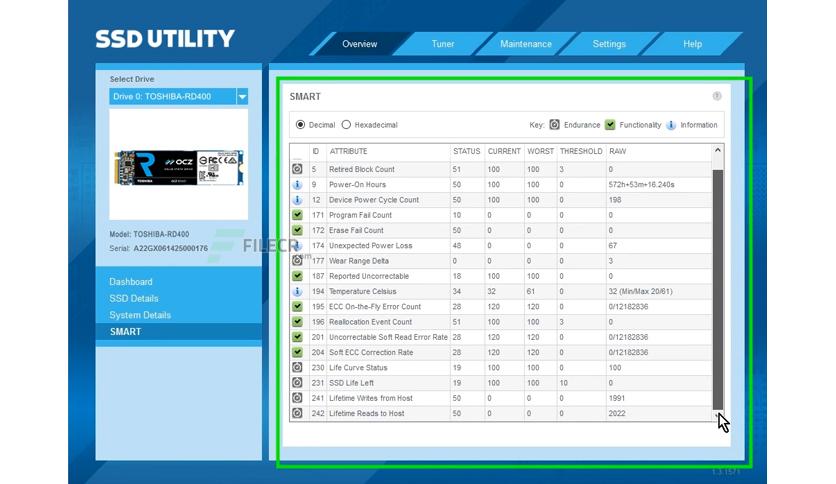
Task: Select the Hexadecimal radio button
Action: point(346,125)
